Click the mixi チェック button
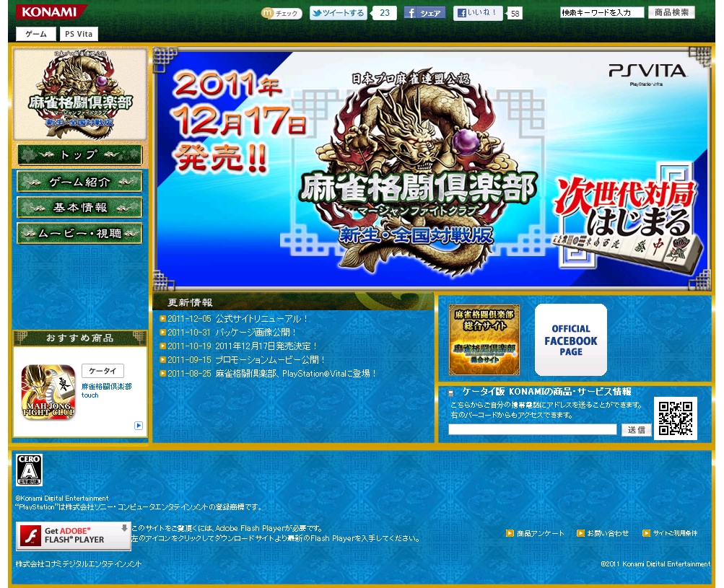This screenshot has height=588, width=724. [282, 14]
